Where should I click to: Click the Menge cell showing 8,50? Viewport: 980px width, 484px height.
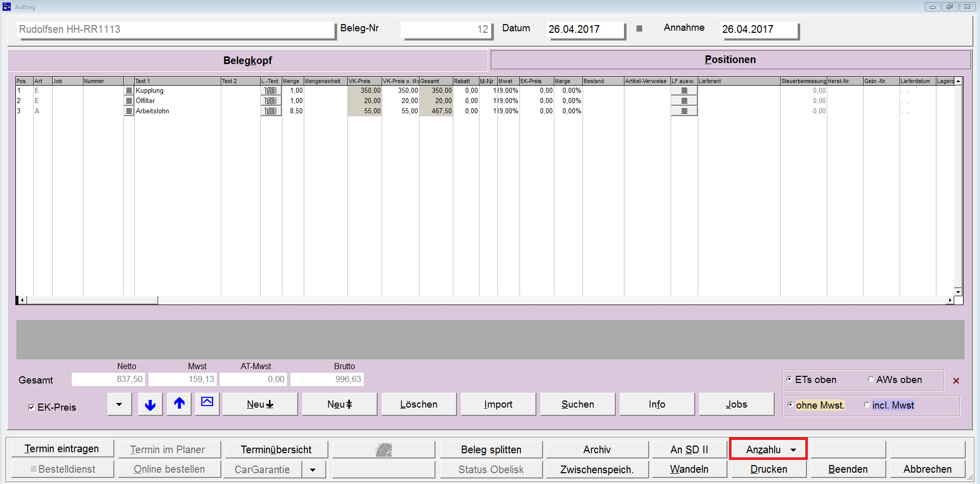point(293,111)
